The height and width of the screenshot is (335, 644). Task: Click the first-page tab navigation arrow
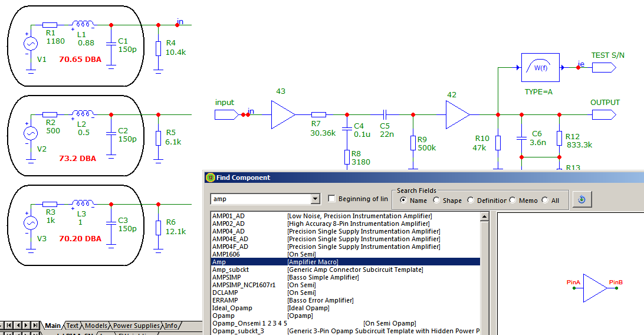[x=8, y=325]
